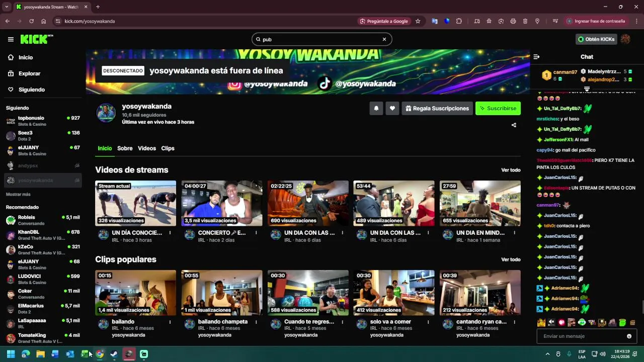Open options menu for bailando champeta clip
The image size is (644, 362).
coord(256,322)
